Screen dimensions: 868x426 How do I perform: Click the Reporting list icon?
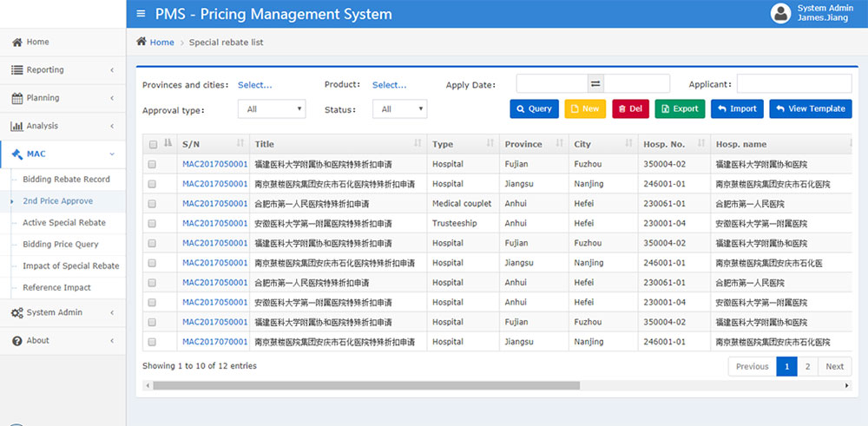tap(17, 69)
